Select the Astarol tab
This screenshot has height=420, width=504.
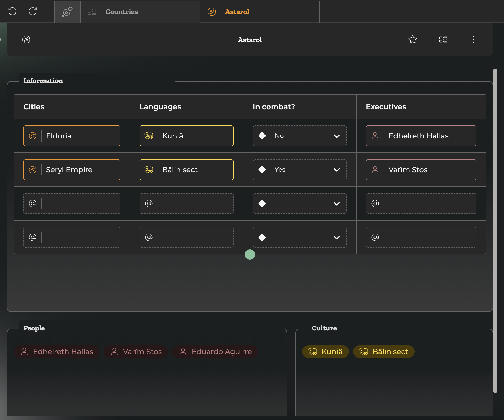point(237,12)
